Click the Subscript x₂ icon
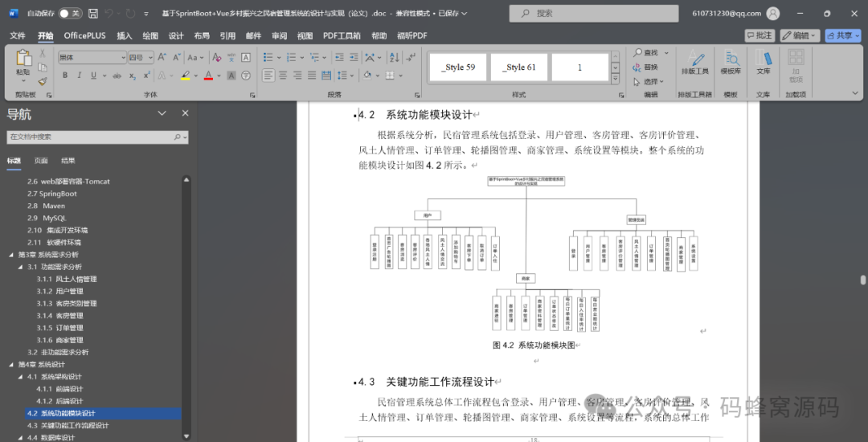868x442 pixels. pyautogui.click(x=133, y=76)
